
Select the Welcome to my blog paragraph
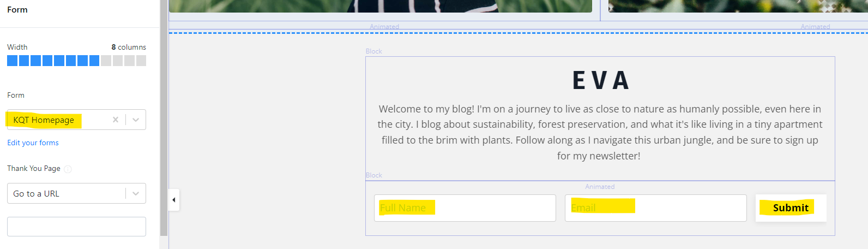(600, 132)
